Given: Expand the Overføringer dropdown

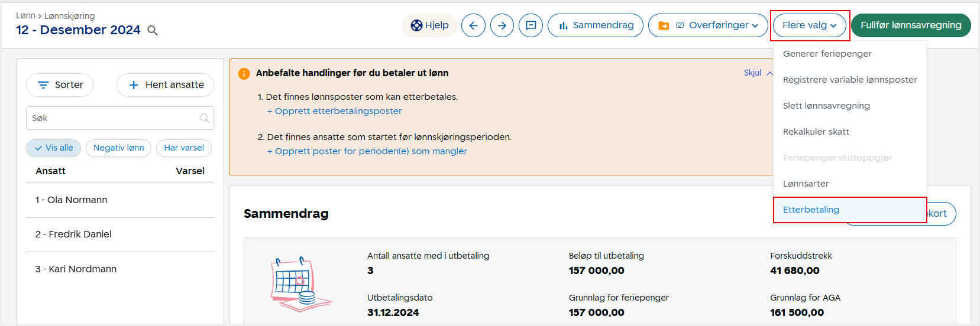Looking at the screenshot, I should click(708, 25).
